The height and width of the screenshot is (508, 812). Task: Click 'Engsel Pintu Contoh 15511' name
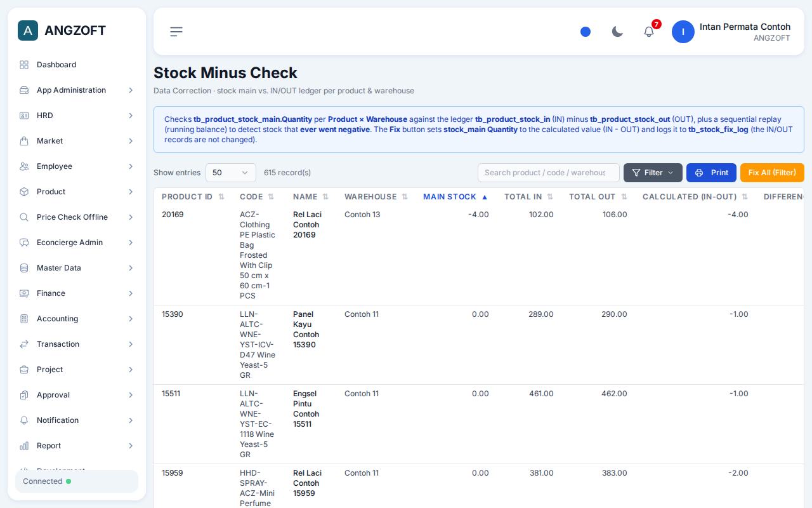click(x=306, y=409)
